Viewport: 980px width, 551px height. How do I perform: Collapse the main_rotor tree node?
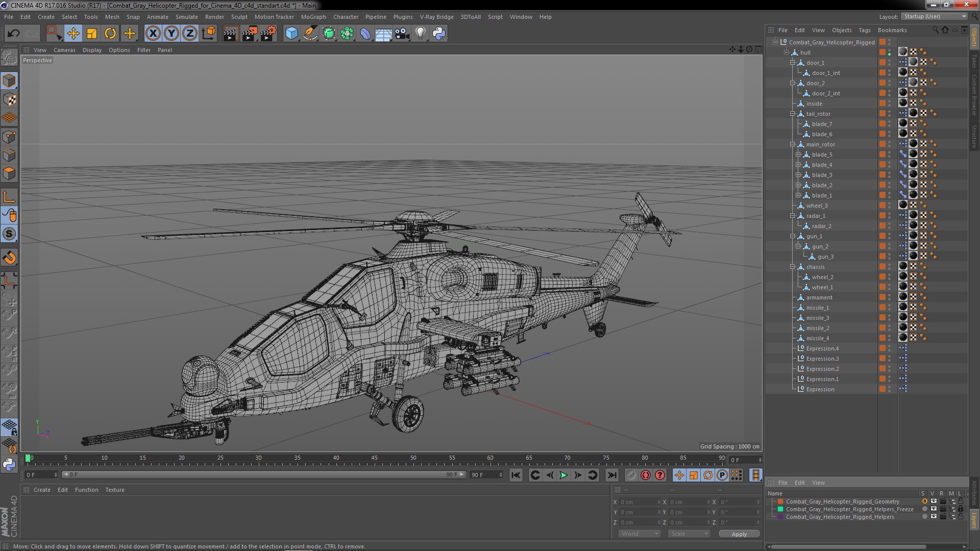(x=793, y=144)
